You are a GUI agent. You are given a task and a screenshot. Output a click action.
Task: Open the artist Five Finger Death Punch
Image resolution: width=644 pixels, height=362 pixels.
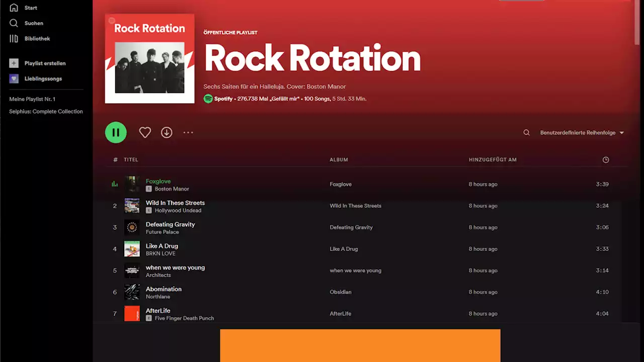tap(184, 319)
